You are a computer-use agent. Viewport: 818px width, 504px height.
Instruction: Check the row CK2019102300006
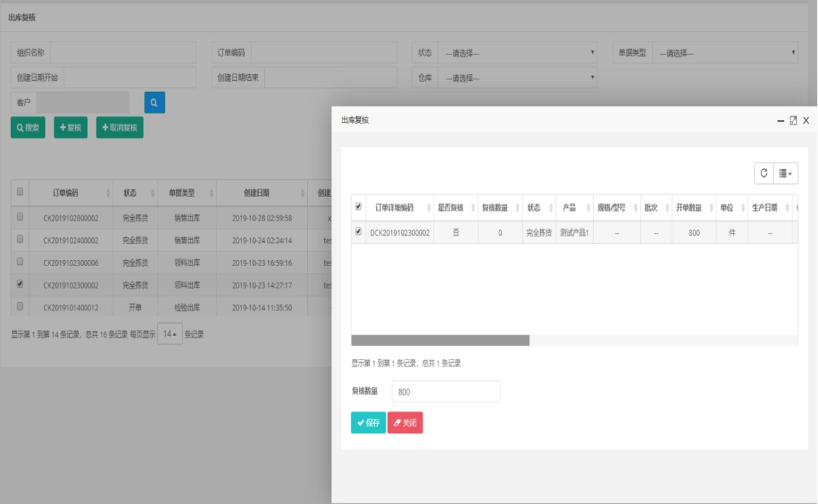click(x=20, y=261)
